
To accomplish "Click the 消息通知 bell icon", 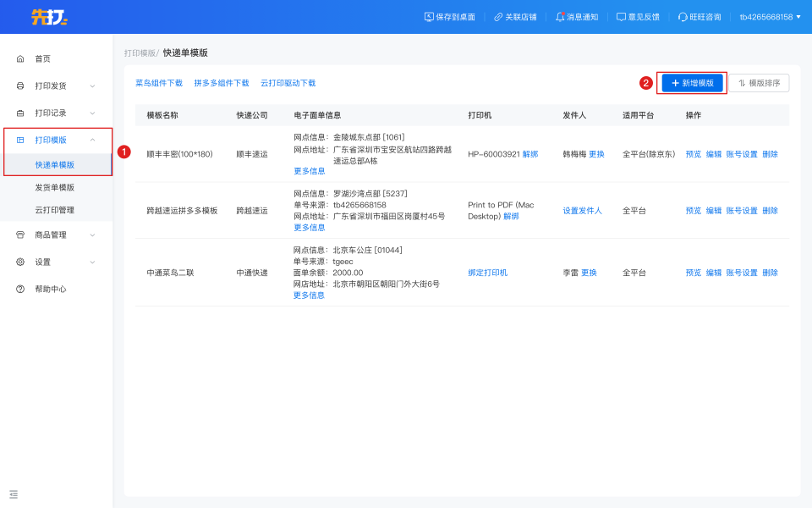I will tap(560, 17).
